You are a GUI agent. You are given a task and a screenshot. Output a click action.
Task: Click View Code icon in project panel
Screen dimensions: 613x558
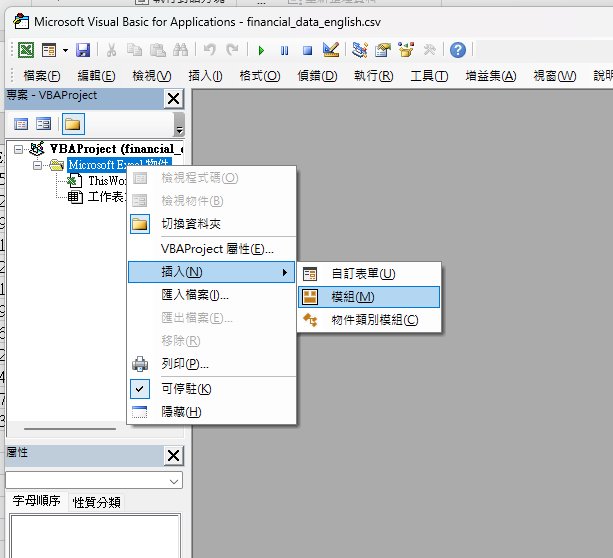21,124
